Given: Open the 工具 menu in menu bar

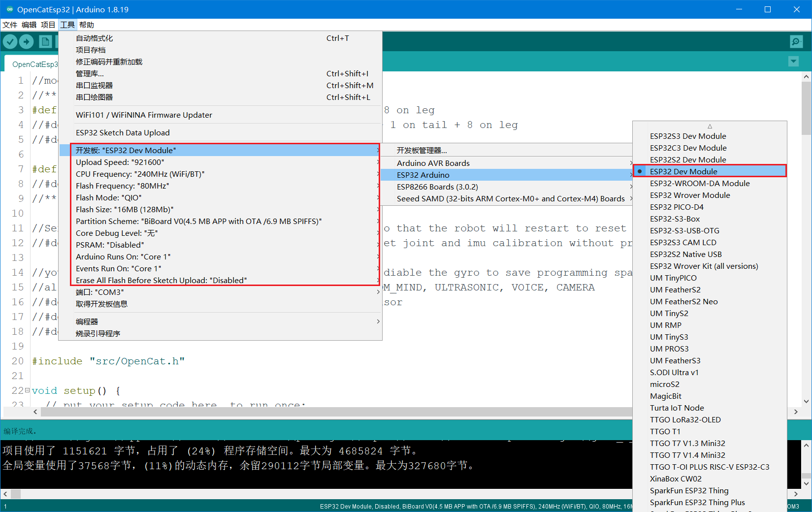Looking at the screenshot, I should click(x=67, y=25).
